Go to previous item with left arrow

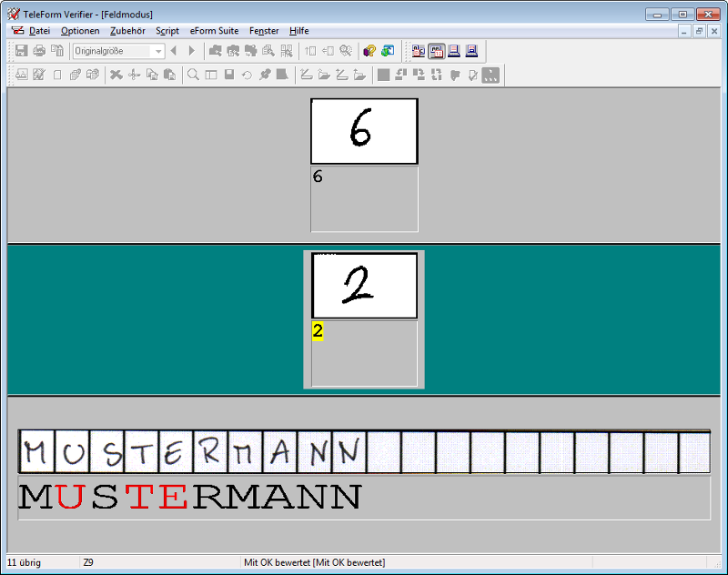(x=174, y=51)
